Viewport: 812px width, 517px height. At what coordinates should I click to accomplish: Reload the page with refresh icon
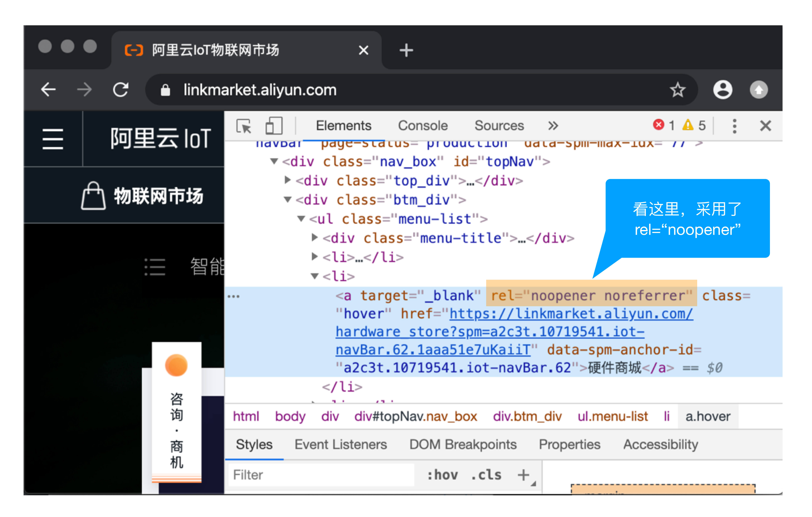click(120, 90)
